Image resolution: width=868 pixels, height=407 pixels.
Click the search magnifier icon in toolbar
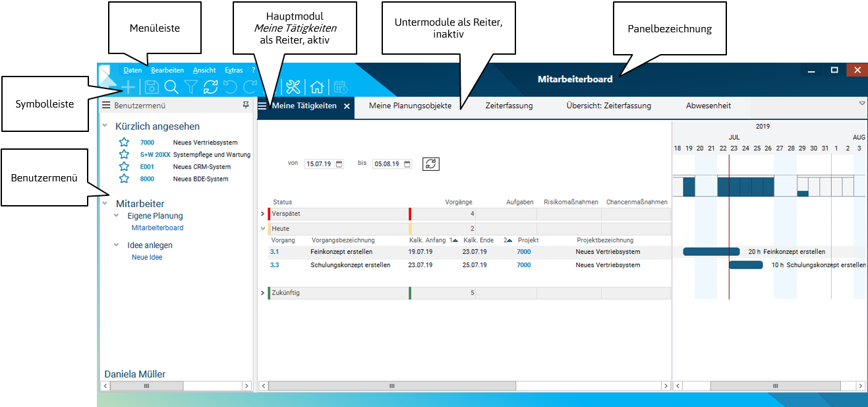(171, 86)
